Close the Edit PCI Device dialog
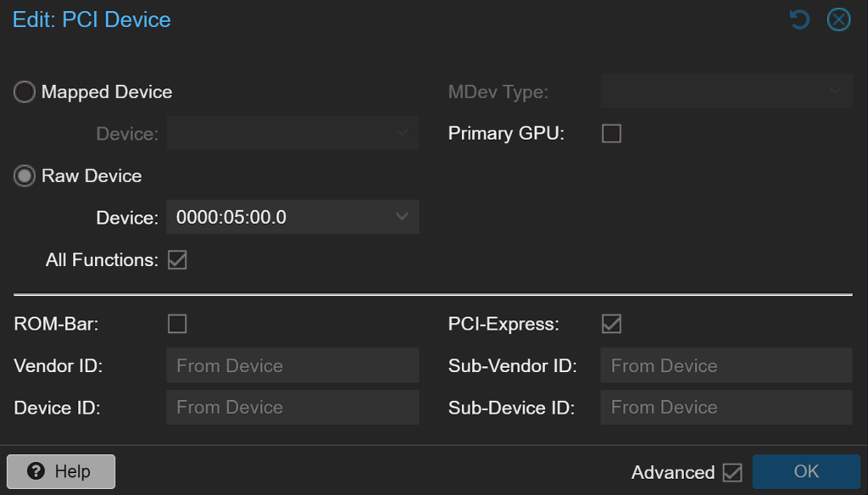Image resolution: width=868 pixels, height=495 pixels. [838, 19]
